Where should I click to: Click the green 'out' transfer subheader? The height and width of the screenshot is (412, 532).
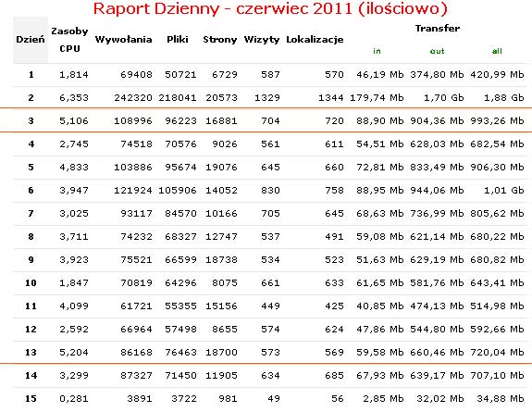pos(437,51)
